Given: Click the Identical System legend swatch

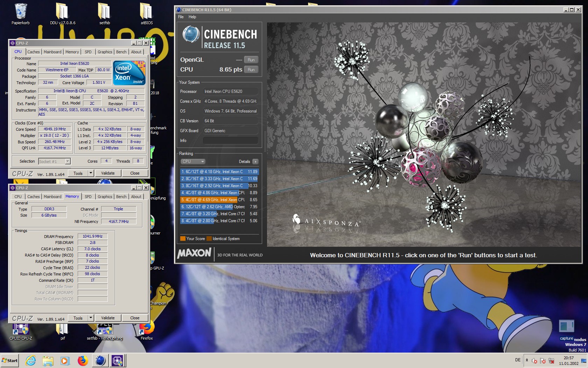Looking at the screenshot, I should point(209,239).
